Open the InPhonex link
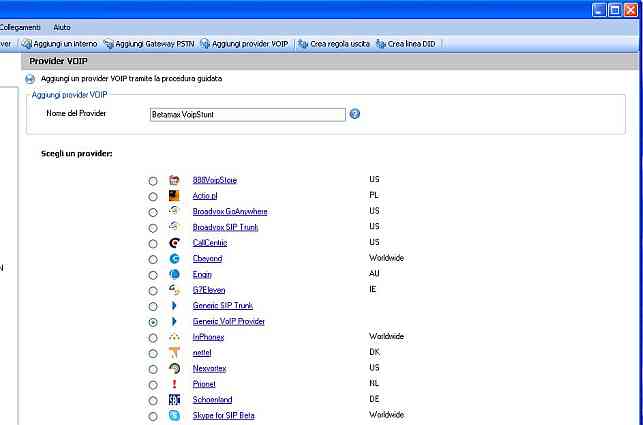The height and width of the screenshot is (425, 643). (208, 337)
